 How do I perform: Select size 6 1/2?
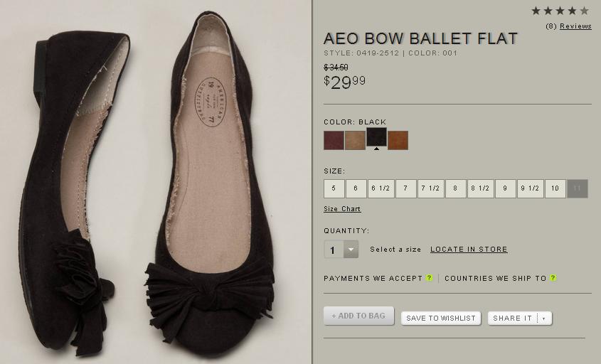pos(381,188)
